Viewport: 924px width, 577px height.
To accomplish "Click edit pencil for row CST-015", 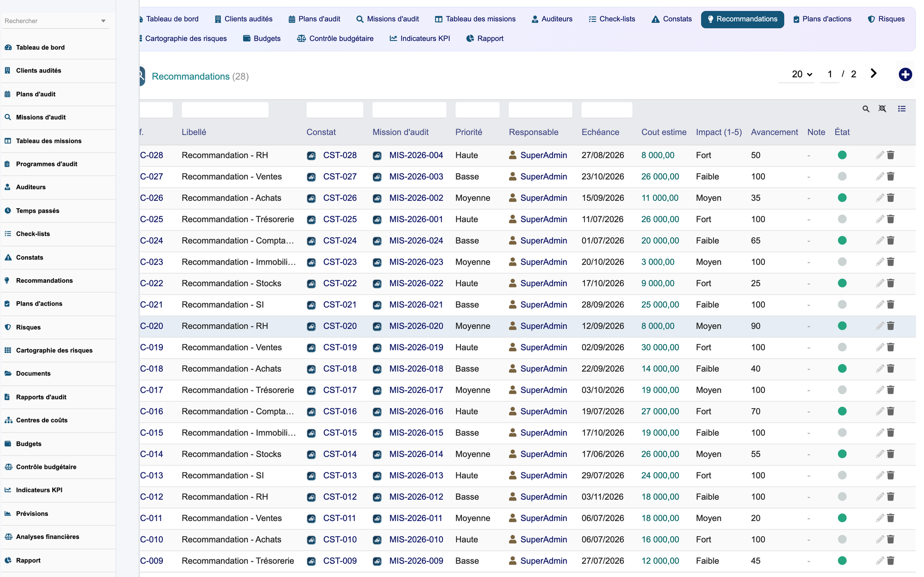I will (x=880, y=433).
